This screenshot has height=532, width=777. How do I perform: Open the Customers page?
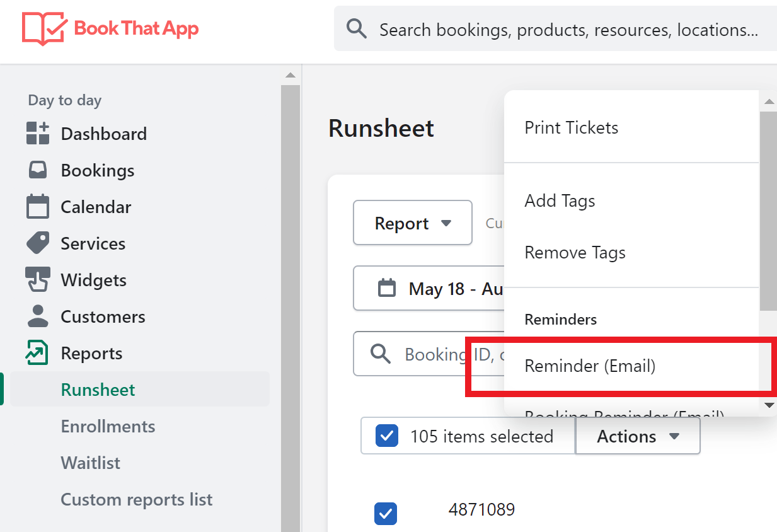[x=103, y=316]
